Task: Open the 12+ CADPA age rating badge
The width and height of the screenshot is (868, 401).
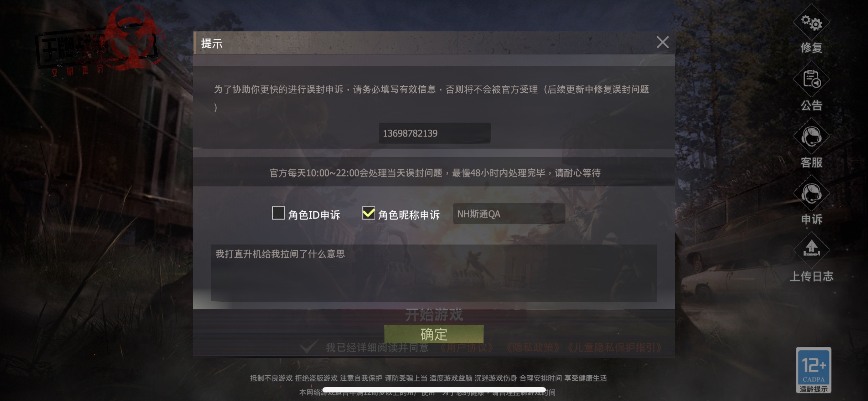Action: click(813, 370)
